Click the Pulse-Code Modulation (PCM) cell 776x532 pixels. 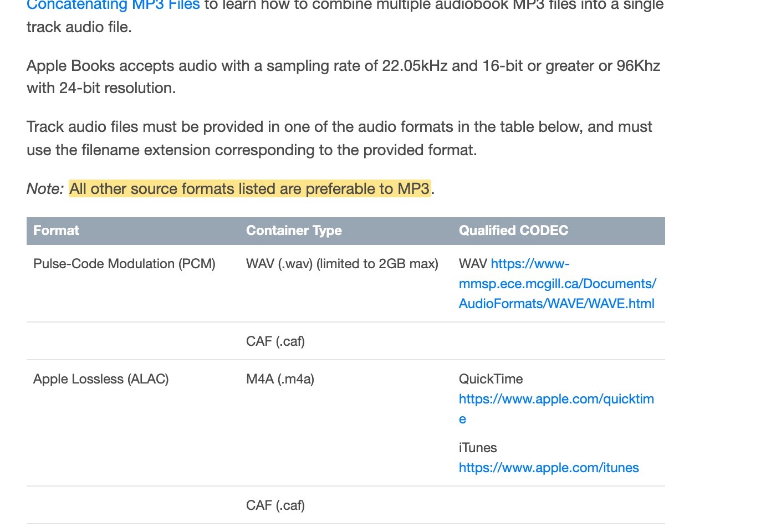click(x=124, y=264)
